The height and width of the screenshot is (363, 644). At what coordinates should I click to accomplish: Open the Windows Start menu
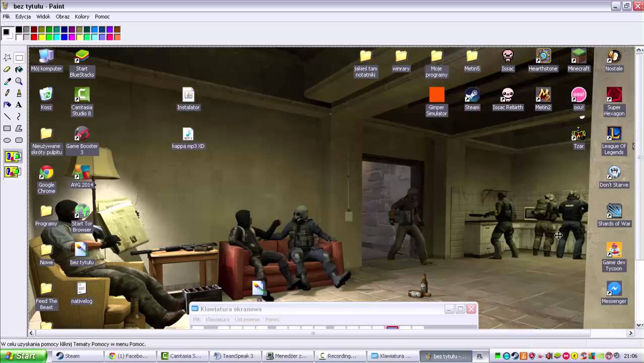pyautogui.click(x=23, y=356)
